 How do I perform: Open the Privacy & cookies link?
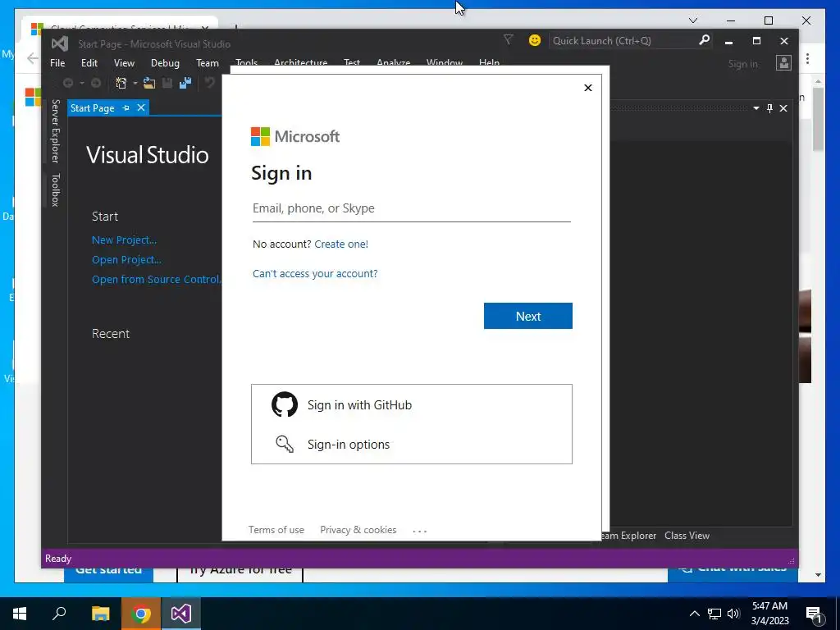click(358, 529)
